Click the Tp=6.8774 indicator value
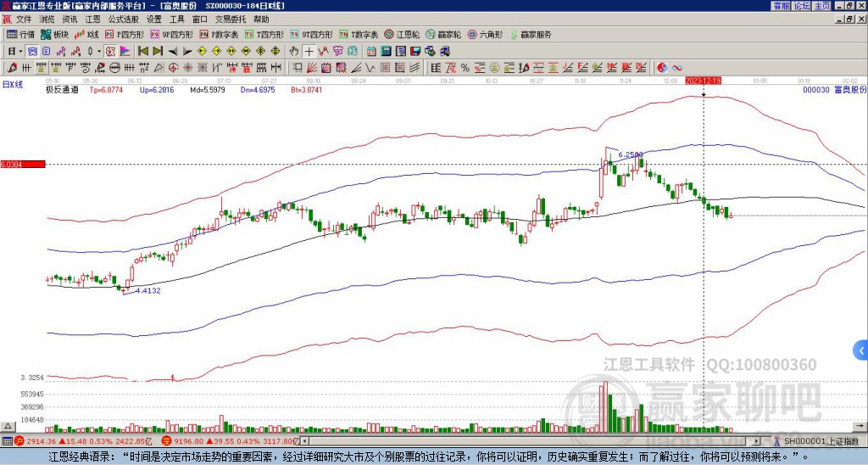868x465 pixels. coord(106,89)
